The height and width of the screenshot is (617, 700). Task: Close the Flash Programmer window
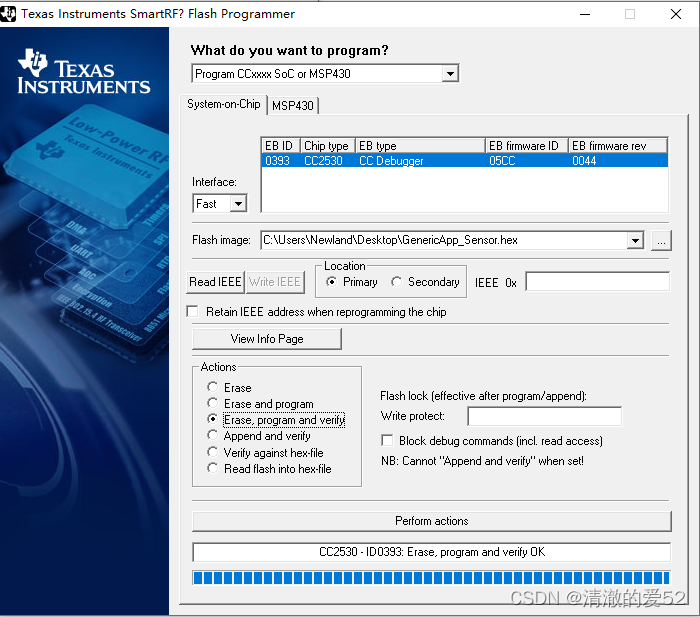pos(675,14)
